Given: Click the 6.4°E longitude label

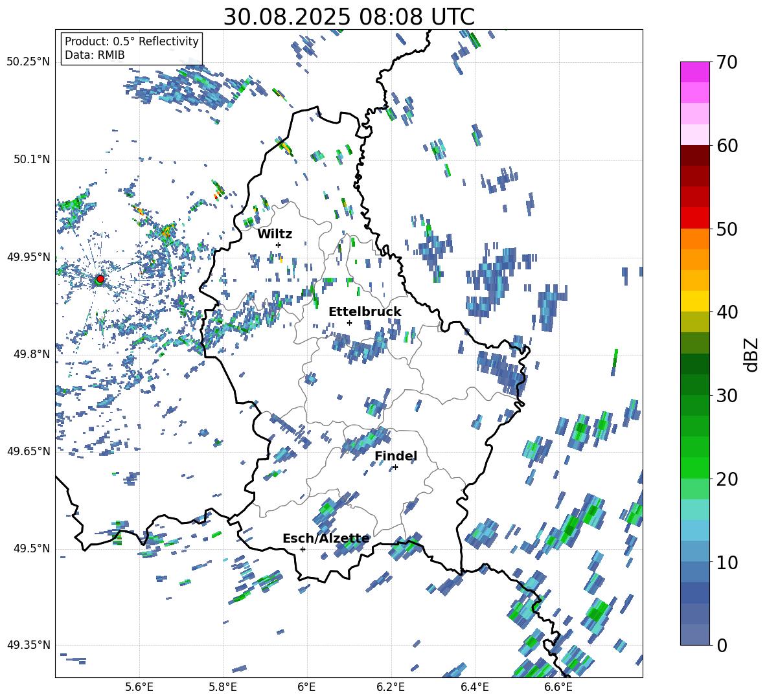Looking at the screenshot, I should coord(474,687).
